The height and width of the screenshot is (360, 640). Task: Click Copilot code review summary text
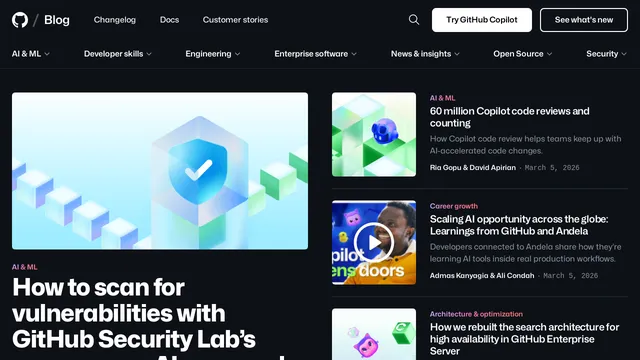pos(525,145)
